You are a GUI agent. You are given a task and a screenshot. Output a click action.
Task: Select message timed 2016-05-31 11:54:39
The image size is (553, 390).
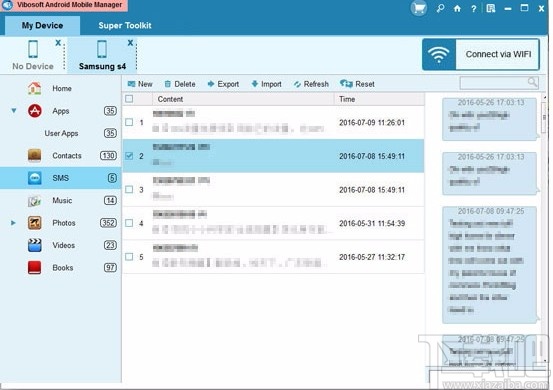[x=273, y=223]
